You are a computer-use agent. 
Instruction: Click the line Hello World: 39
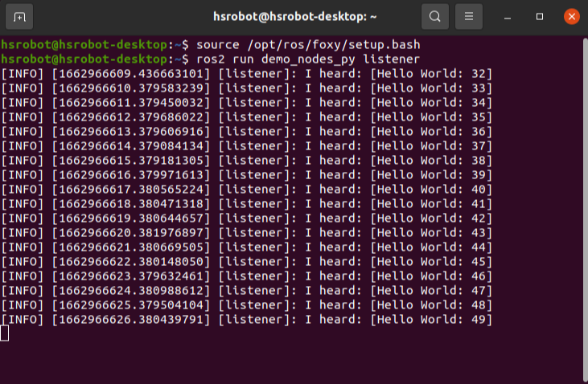[x=246, y=175]
